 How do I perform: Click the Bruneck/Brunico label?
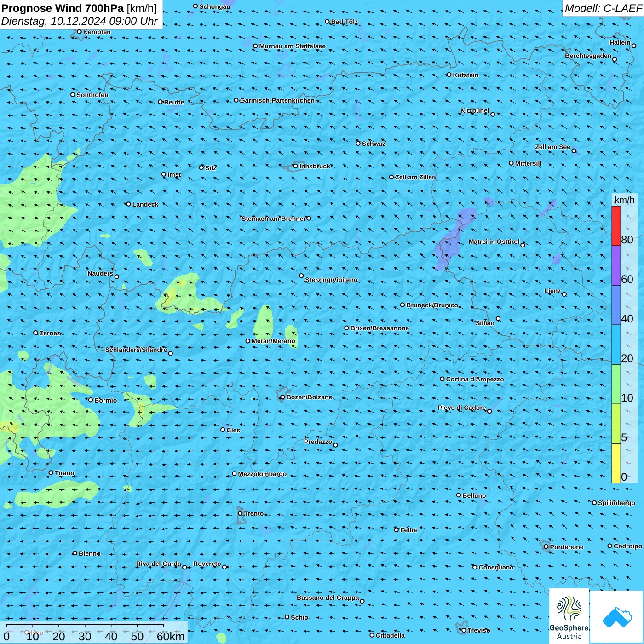pos(432,305)
